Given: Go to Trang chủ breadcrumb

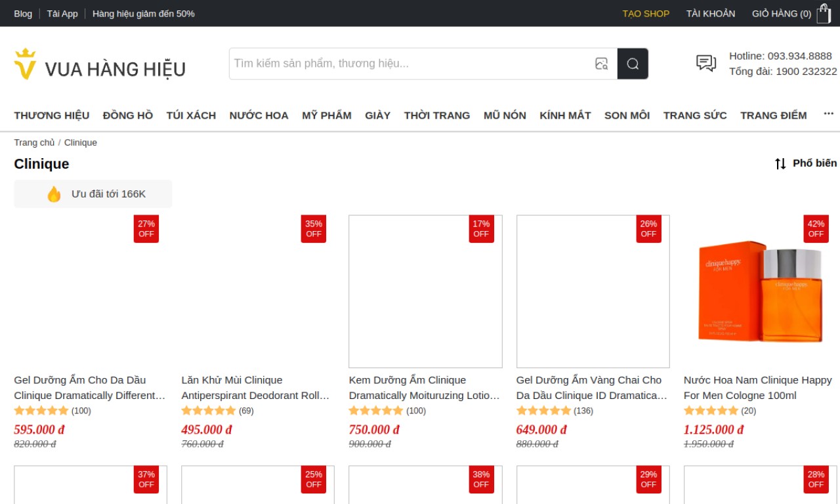Looking at the screenshot, I should 35,142.
